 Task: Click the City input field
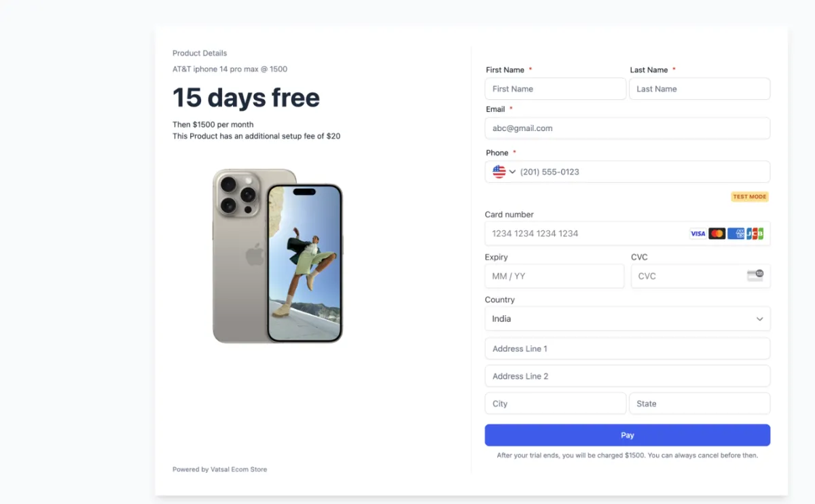[556, 403]
